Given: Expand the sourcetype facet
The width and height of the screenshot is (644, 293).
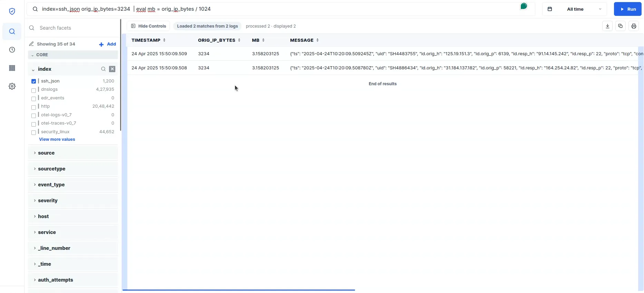Looking at the screenshot, I should 73,169.
